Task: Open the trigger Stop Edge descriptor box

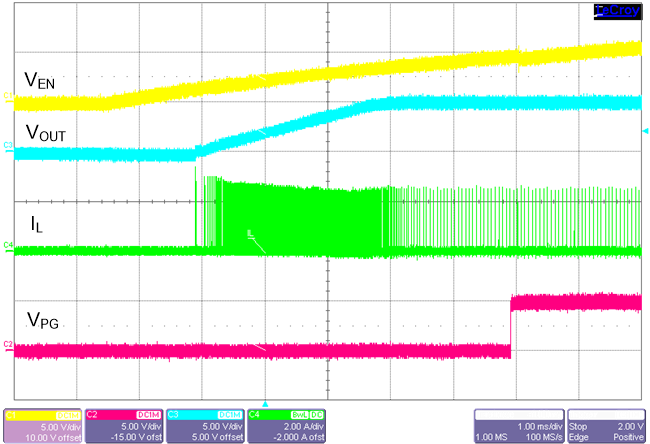Action: click(606, 425)
